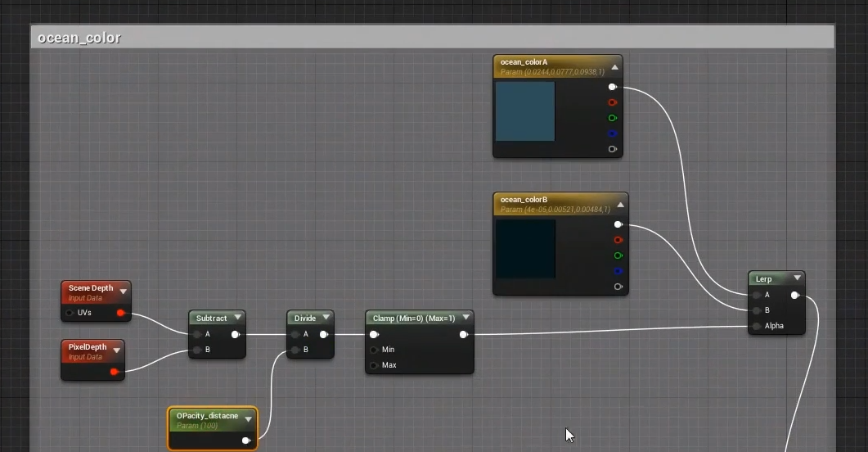Click Lerp node output pin
Image resolution: width=868 pixels, height=452 pixels.
(x=795, y=296)
